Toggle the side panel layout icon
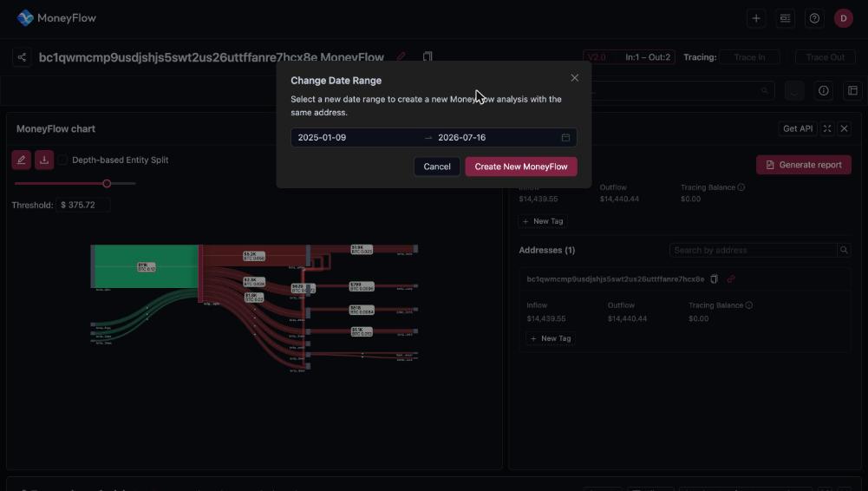 point(852,91)
